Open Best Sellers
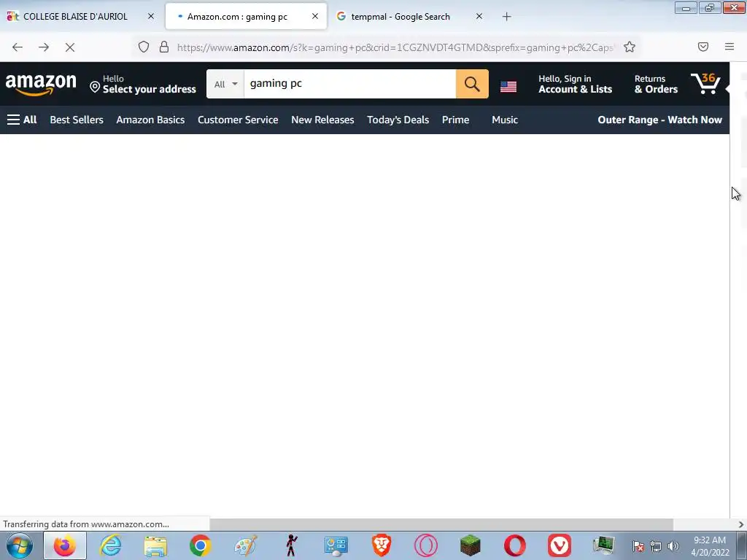Image resolution: width=747 pixels, height=560 pixels. coord(77,120)
